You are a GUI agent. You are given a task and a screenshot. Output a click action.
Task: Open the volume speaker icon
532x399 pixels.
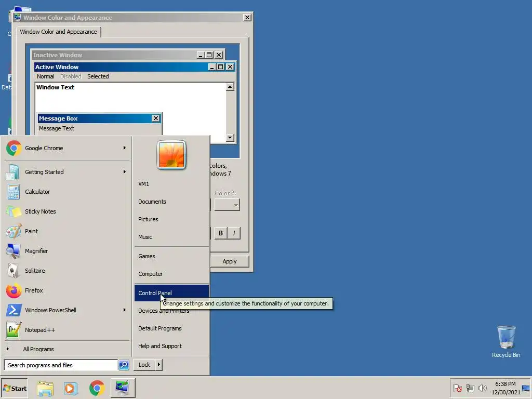click(x=482, y=388)
